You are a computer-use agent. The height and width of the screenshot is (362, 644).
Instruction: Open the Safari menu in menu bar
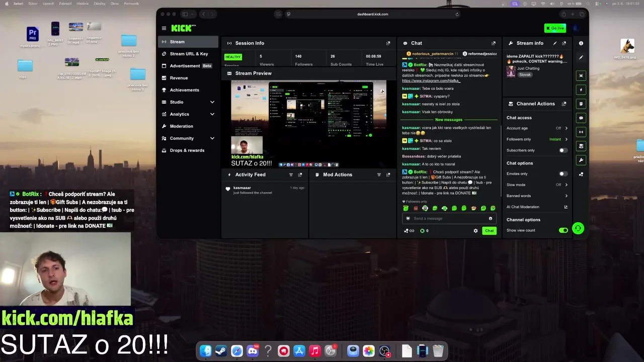point(18,4)
